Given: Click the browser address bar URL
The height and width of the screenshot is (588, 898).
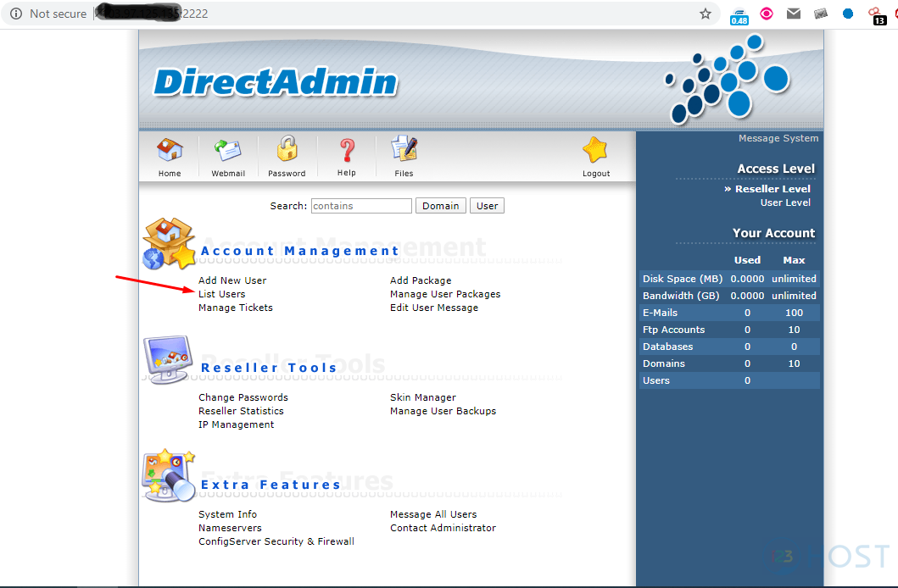Looking at the screenshot, I should click(152, 14).
